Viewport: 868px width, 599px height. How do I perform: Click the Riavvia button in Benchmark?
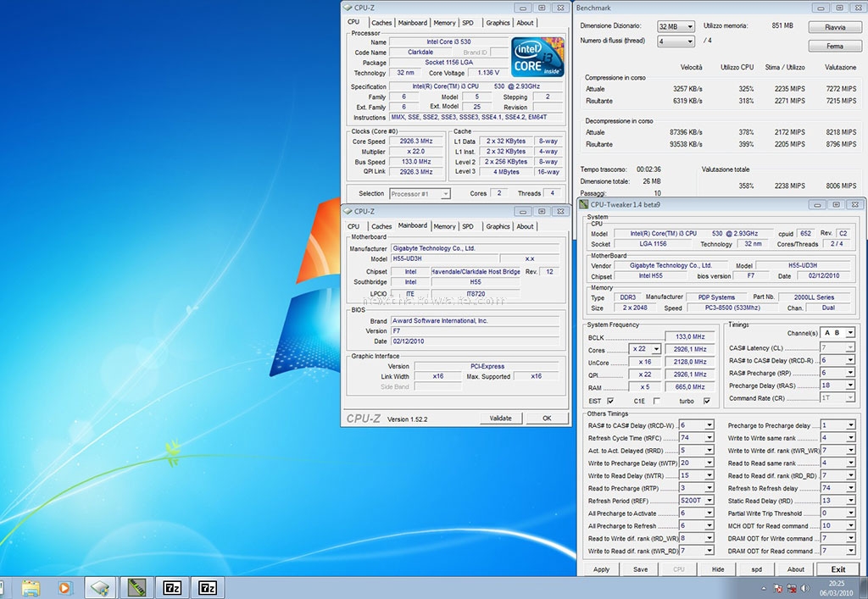point(835,27)
